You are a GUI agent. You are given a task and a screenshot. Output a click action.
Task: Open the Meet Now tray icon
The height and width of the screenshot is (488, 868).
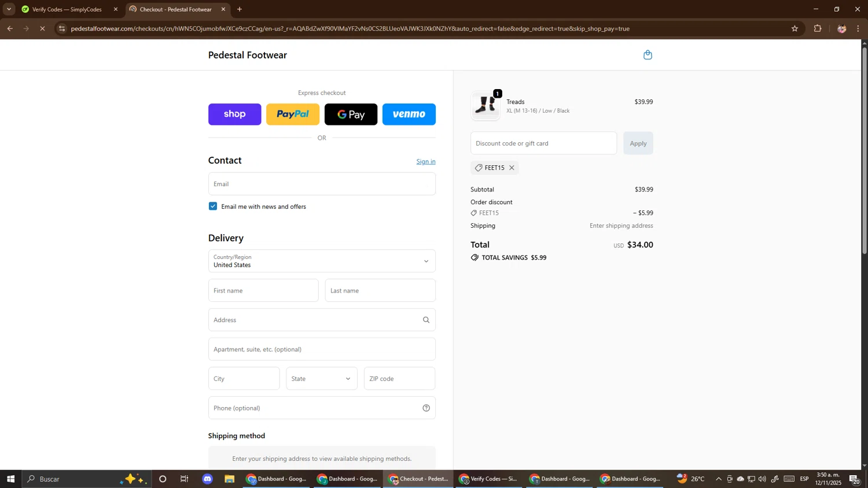coord(730,479)
